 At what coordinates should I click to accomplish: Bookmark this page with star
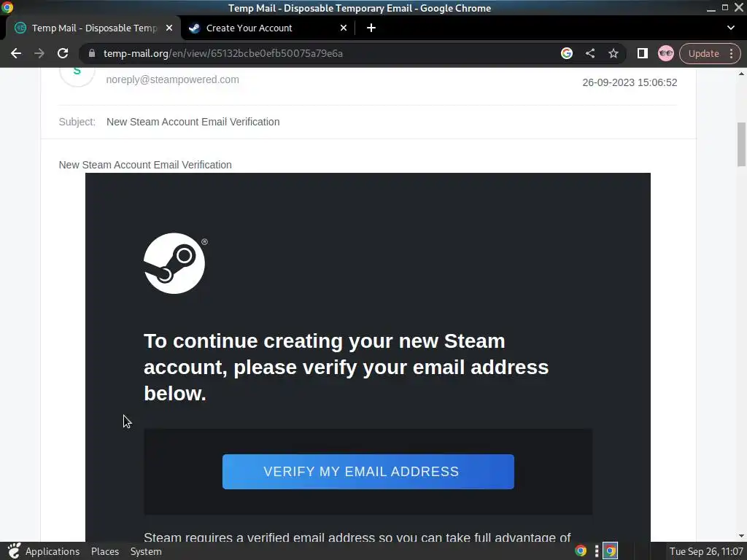[613, 53]
